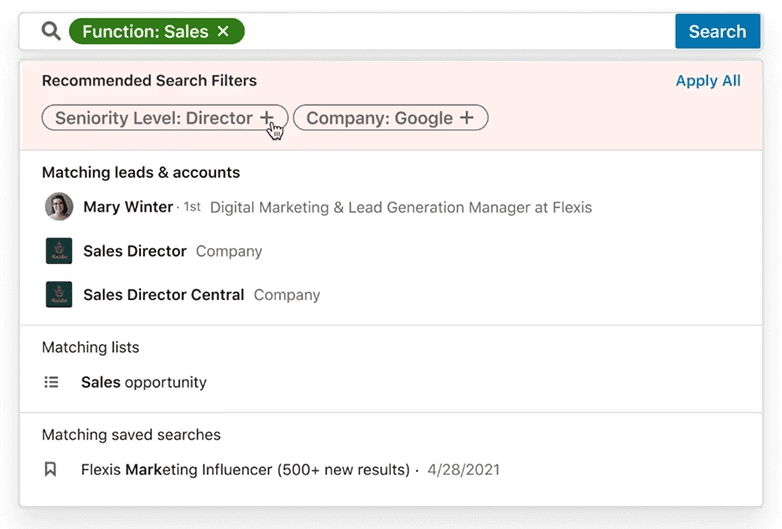Click the magnifying glass search icon

51,31
